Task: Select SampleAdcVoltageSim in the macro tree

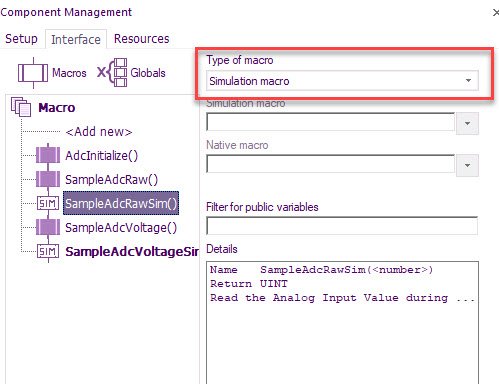Action: coord(132,251)
